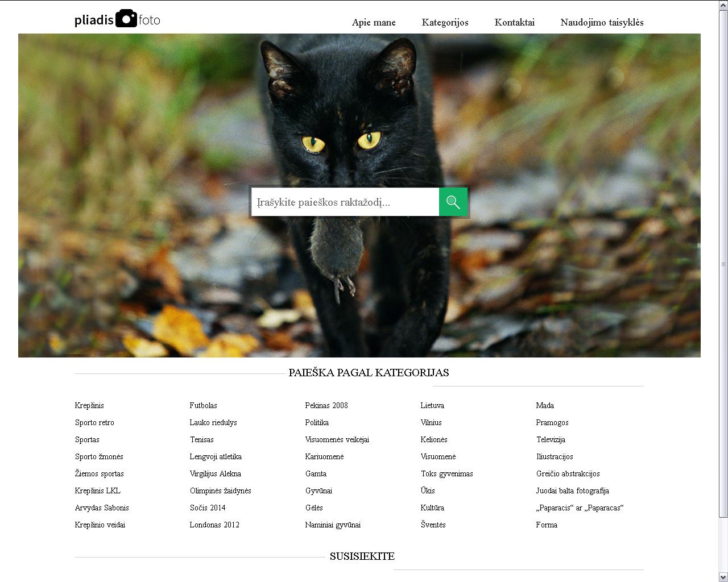Viewport: 728px width, 582px height.
Task: Click the scrollbar up arrow
Action: tap(723, 5)
